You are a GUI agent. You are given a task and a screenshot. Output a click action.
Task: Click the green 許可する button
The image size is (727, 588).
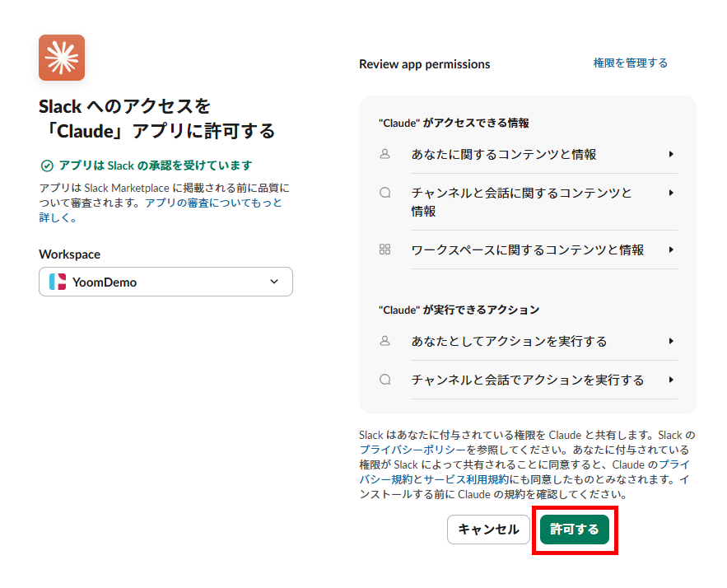pyautogui.click(x=575, y=529)
